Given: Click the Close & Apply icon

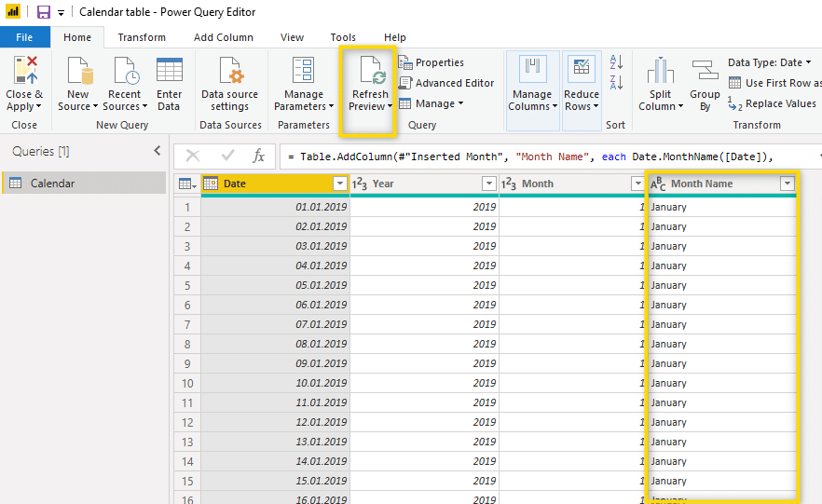Looking at the screenshot, I should (x=24, y=72).
